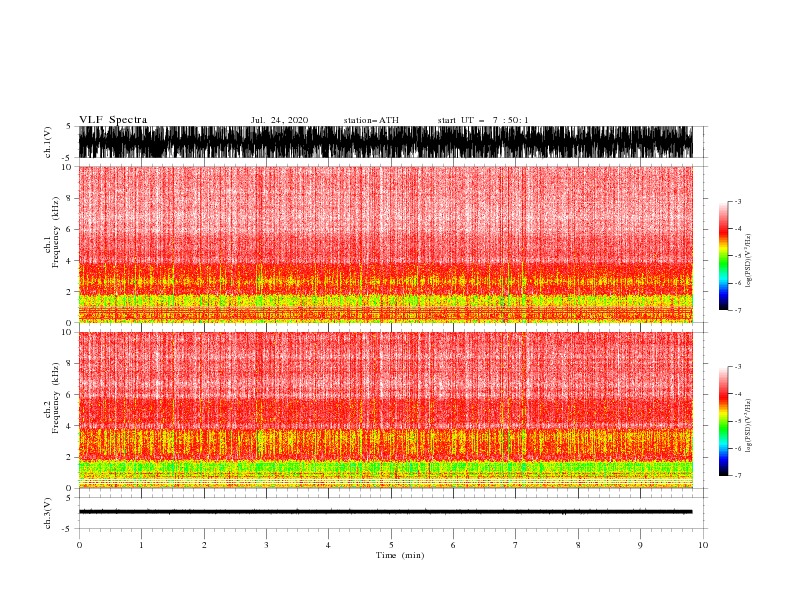The width and height of the screenshot is (792, 612).
Task: Click time-axis tick label "0"
Action: click(x=79, y=545)
